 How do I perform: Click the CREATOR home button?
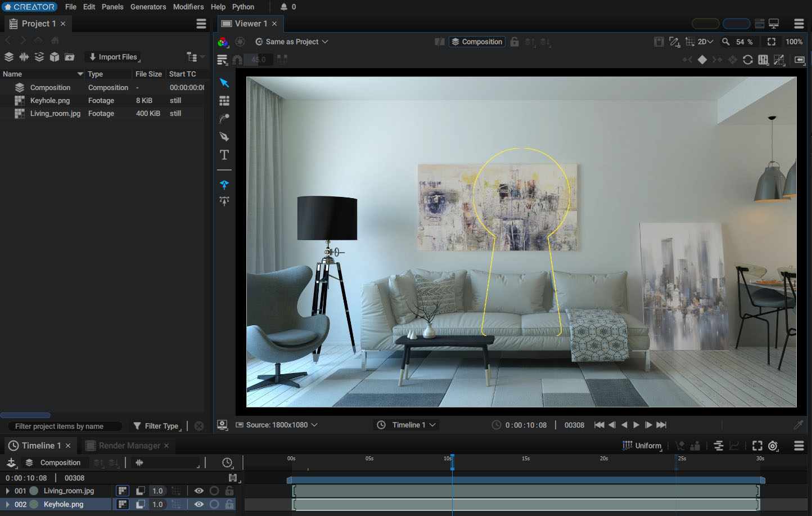tap(29, 7)
